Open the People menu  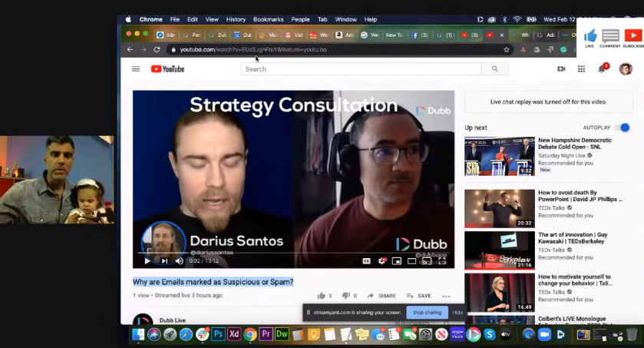(300, 19)
